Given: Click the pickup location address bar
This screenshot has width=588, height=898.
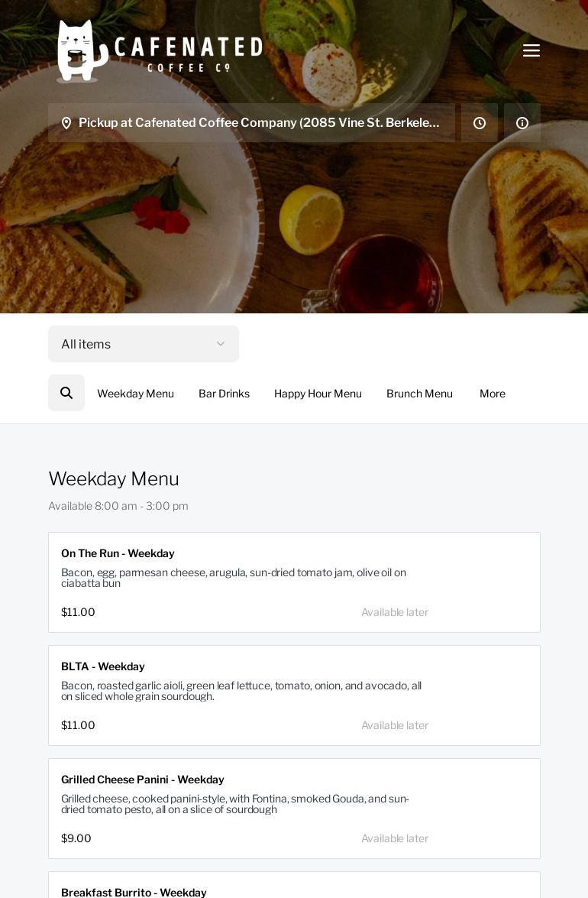Looking at the screenshot, I should 259,123.
